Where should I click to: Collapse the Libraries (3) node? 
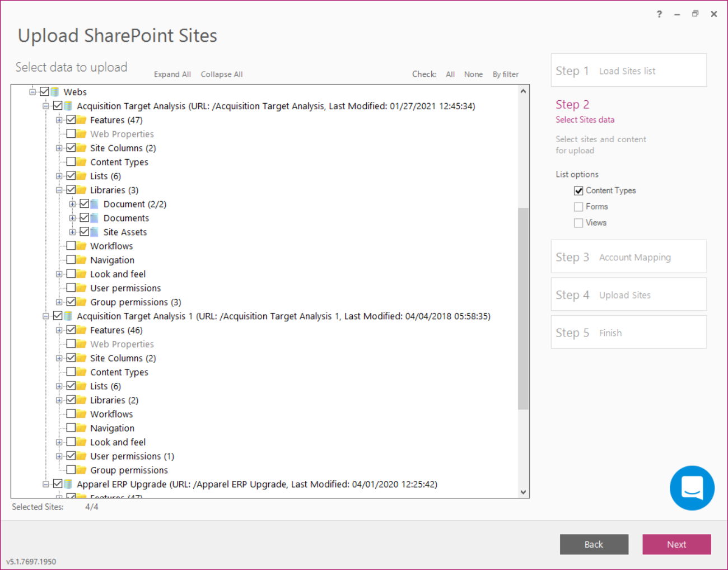(x=59, y=190)
